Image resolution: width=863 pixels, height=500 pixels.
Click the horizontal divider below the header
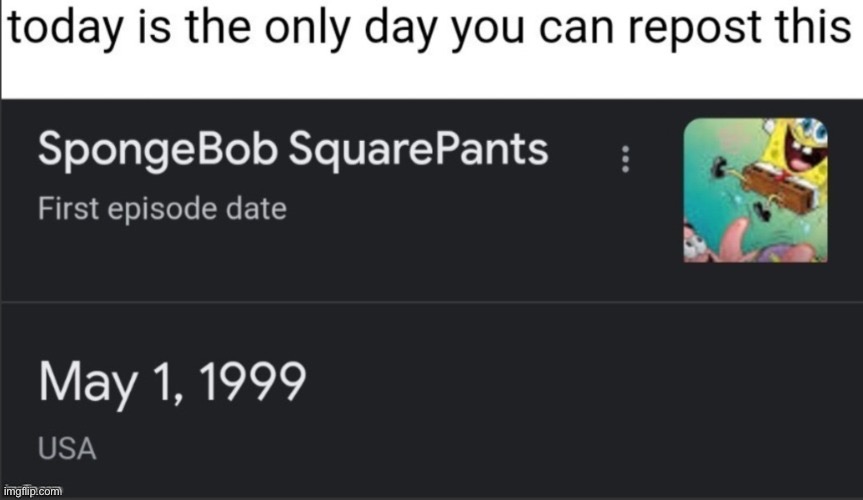[x=432, y=302]
